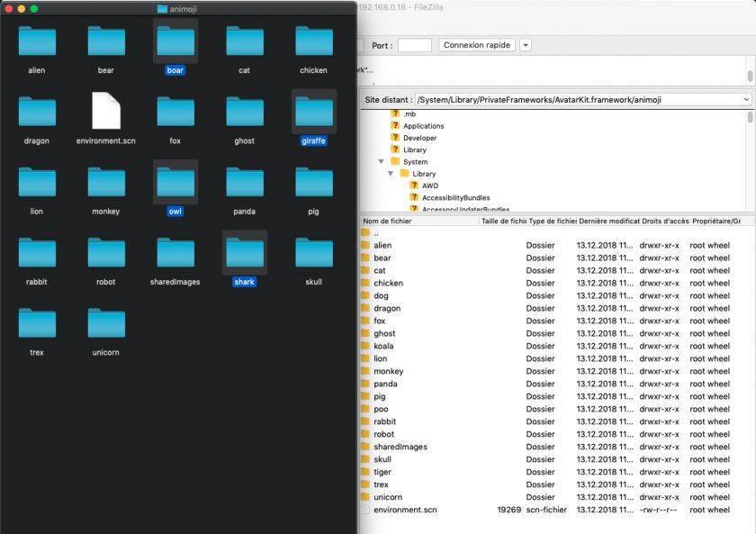Screen dimensions: 756x534
Task: Open the remote site path dropdown
Action: click(x=746, y=100)
